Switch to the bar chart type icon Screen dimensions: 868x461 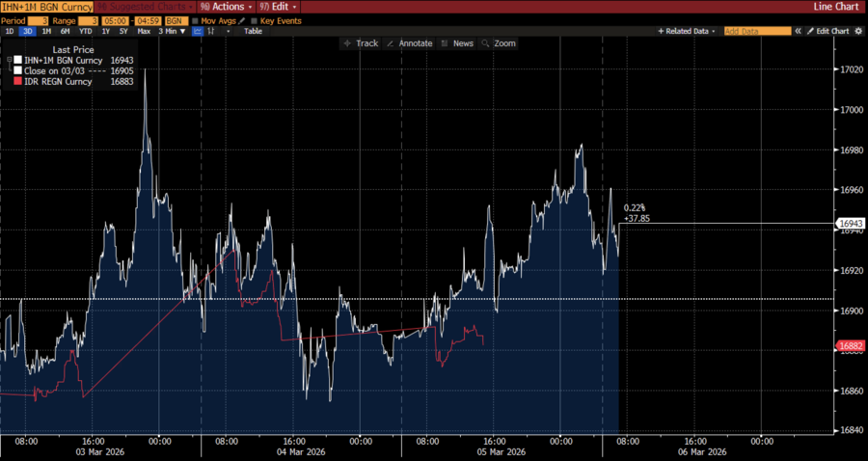[x=211, y=31]
